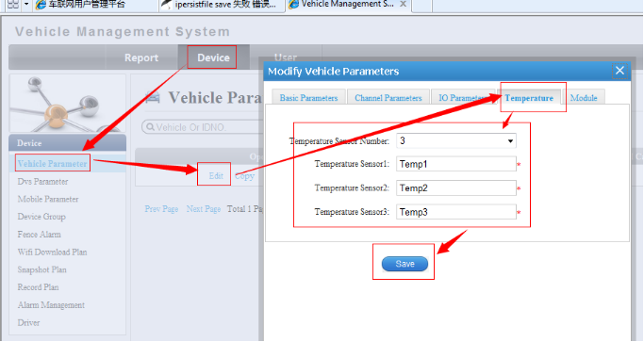Open Wifi Download Plan in the sidebar
Screen dimensions: 644x342
pyautogui.click(x=52, y=252)
